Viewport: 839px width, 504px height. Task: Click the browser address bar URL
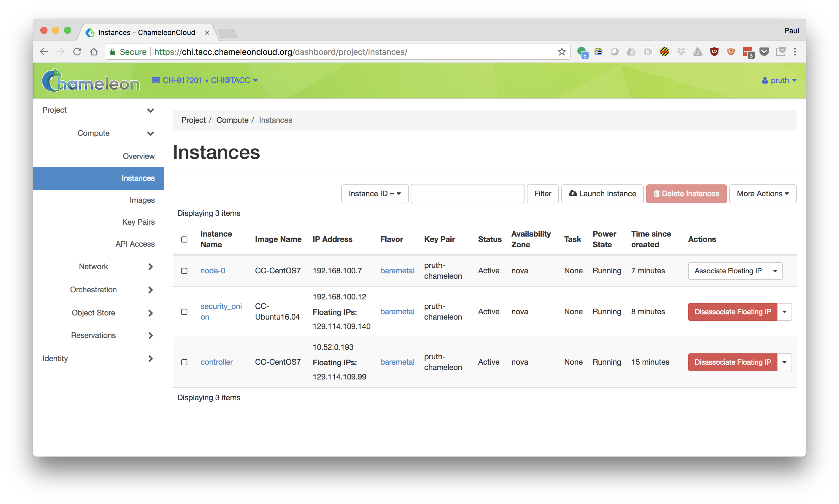tap(281, 52)
